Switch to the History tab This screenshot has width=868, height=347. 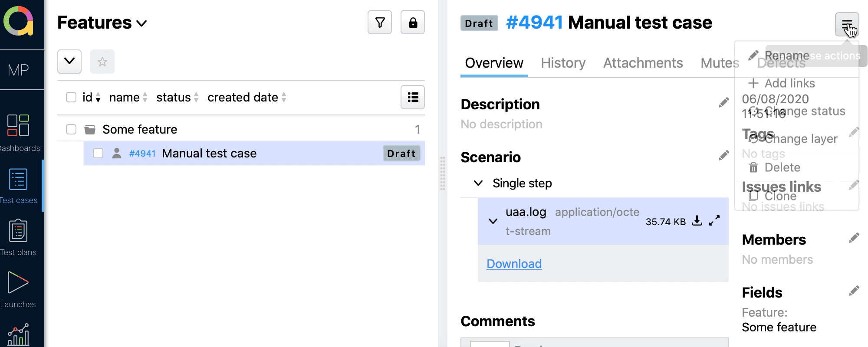click(x=563, y=63)
